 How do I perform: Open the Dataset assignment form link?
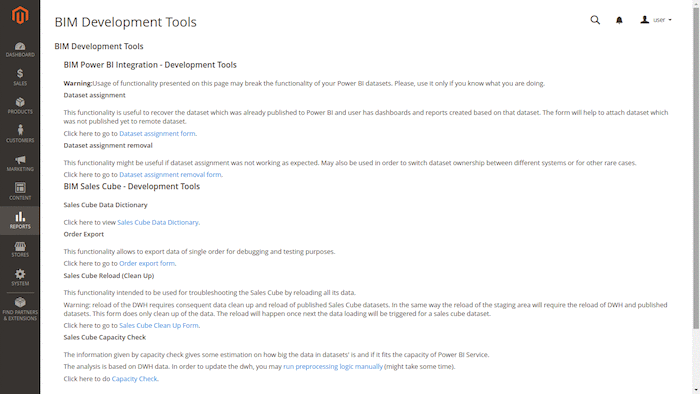pos(157,133)
